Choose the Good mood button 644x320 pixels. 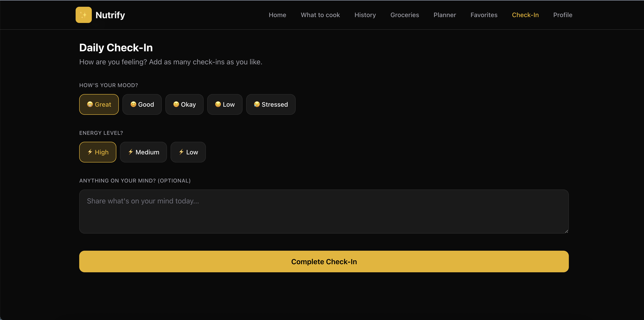[142, 104]
